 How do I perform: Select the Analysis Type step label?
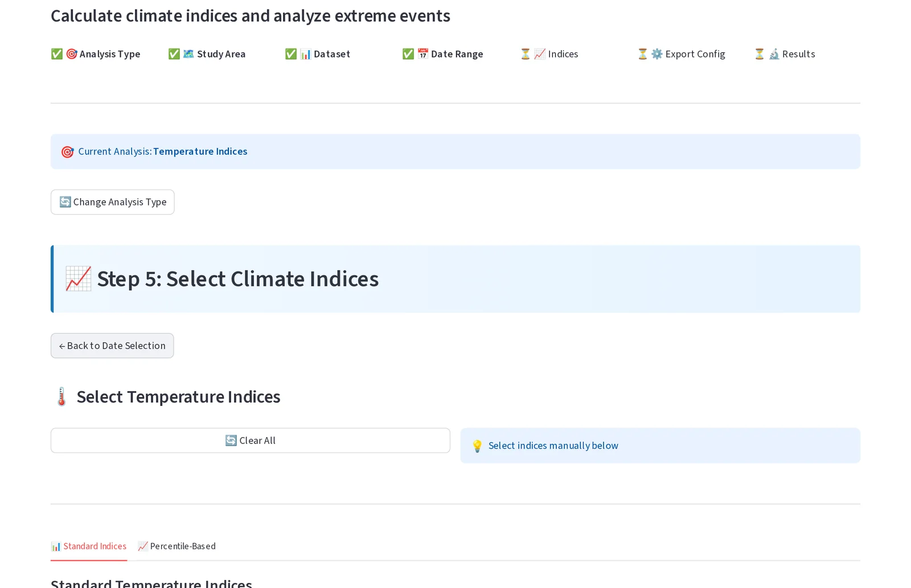tap(110, 54)
